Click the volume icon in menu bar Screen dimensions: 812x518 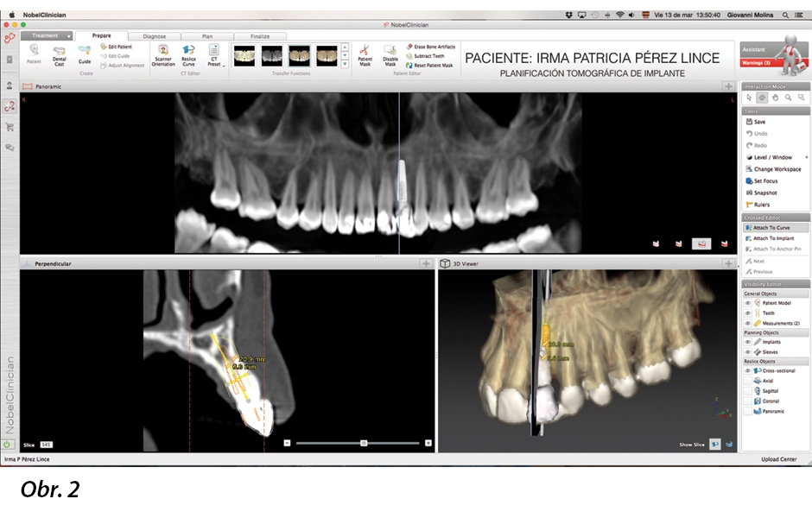coord(631,15)
